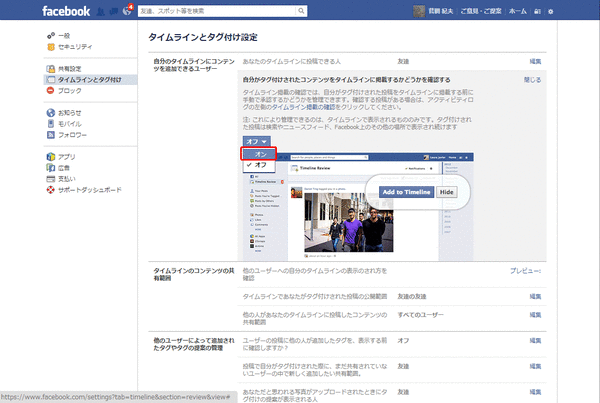Click the すべてのユーザー value text

click(420, 315)
